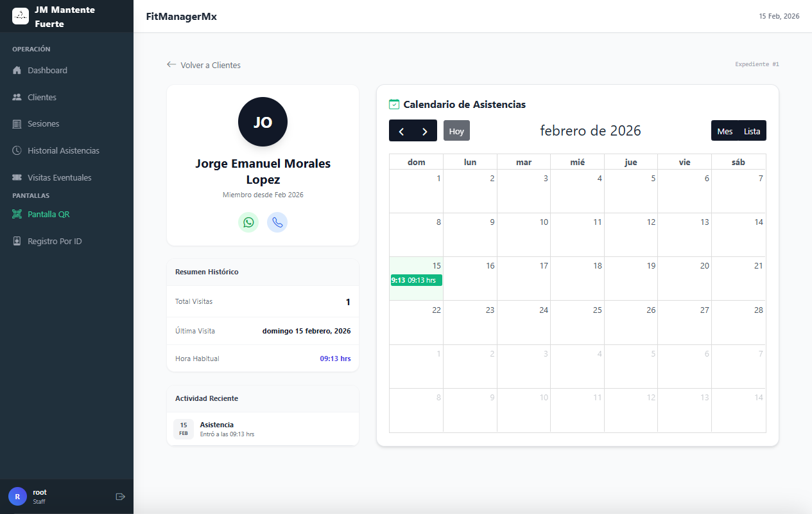Image resolution: width=812 pixels, height=514 pixels.
Task: Switch calendar to Lista view
Action: coord(752,131)
